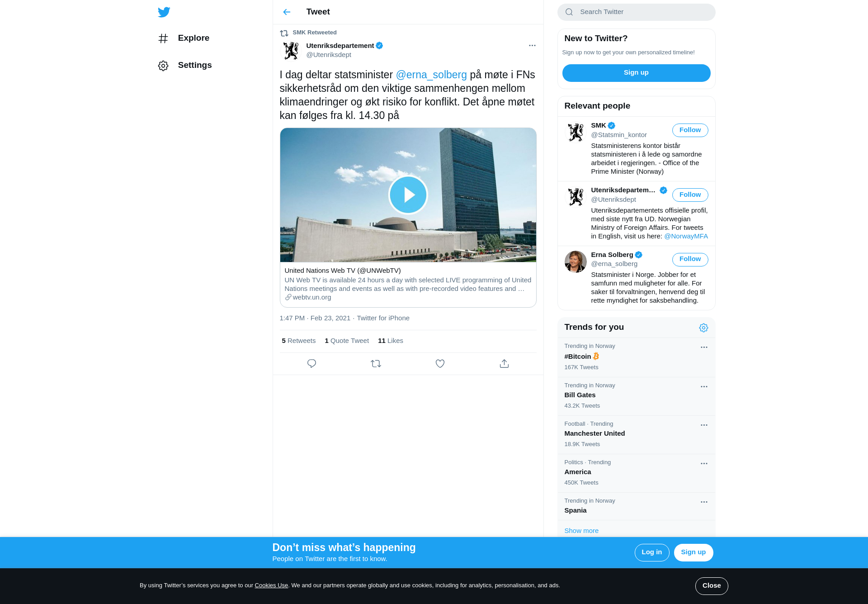
Task: Open options for the Bill Gates trend
Action: (x=704, y=387)
